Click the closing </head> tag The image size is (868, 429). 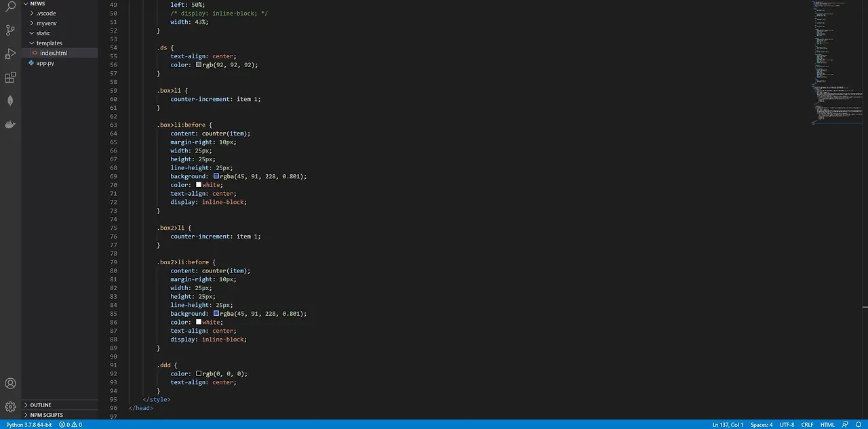(141, 408)
